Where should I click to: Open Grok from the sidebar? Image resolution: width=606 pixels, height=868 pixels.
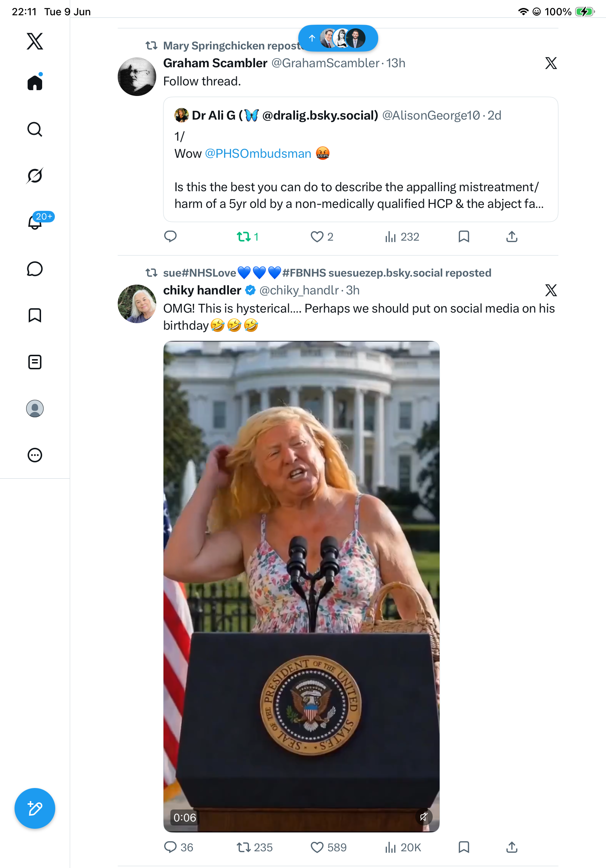click(x=35, y=176)
